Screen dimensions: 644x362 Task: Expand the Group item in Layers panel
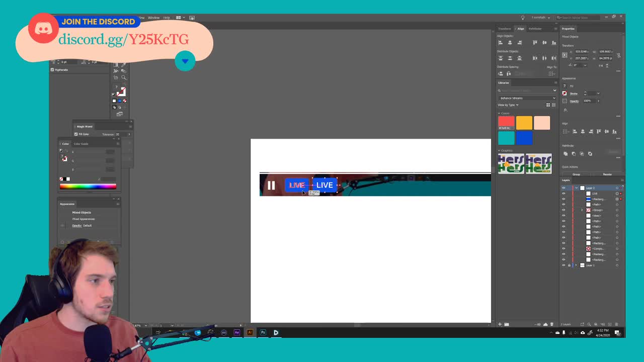tap(582, 210)
